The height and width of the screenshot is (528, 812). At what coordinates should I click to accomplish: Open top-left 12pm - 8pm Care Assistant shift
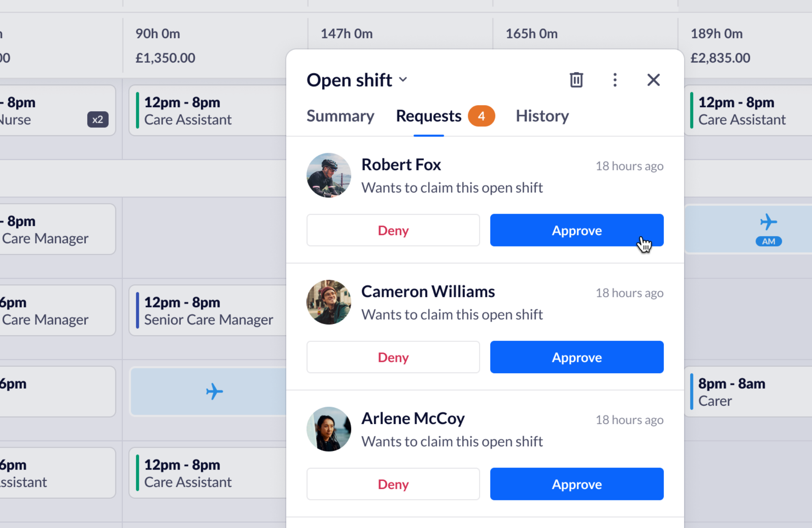[207, 110]
